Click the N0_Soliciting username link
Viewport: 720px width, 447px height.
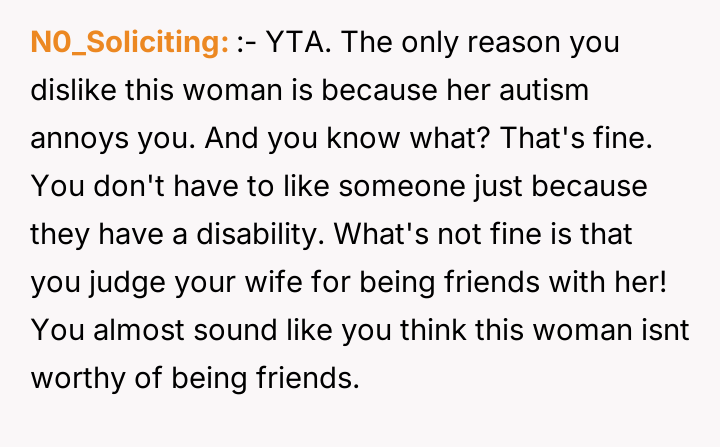(130, 43)
